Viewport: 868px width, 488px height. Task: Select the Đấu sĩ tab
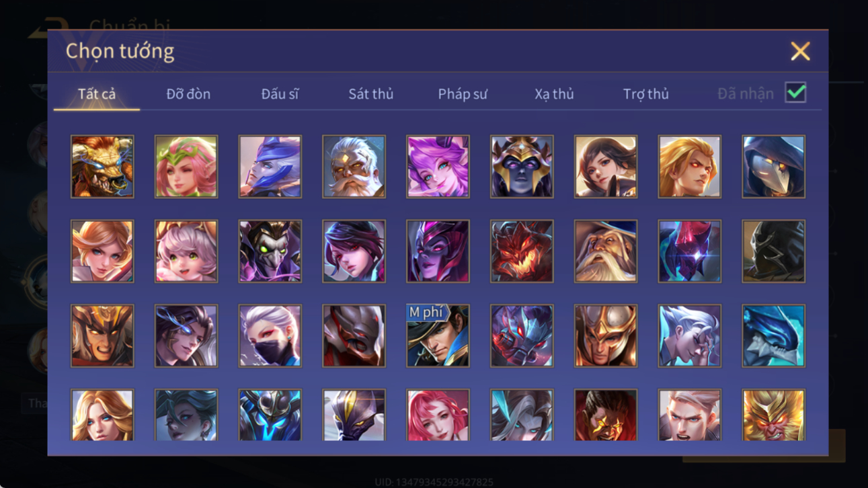[x=280, y=94]
